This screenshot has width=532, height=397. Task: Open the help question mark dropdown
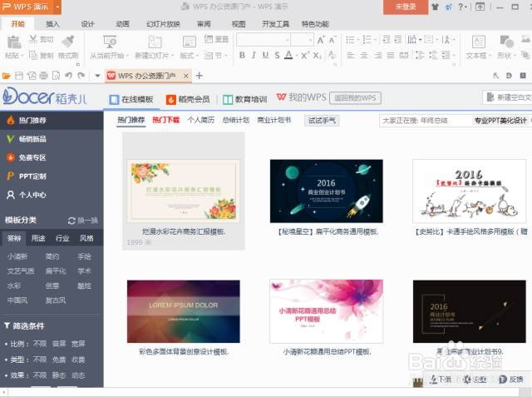point(462,7)
